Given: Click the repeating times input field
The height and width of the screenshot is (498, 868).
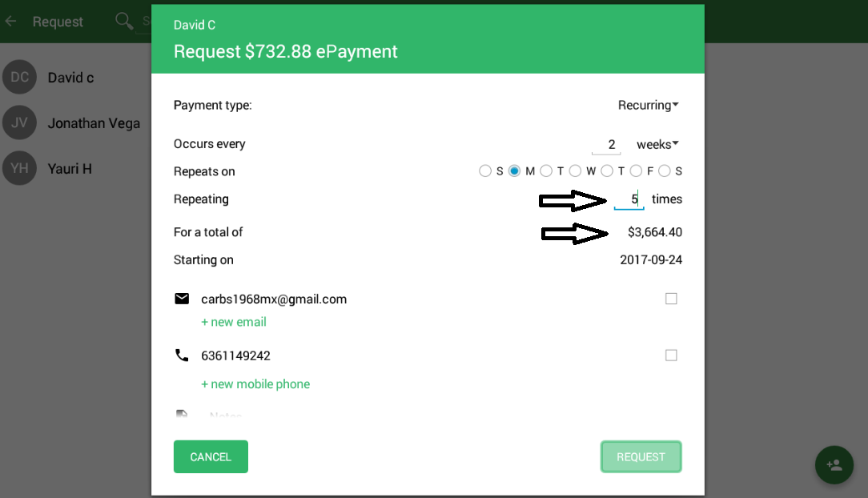Looking at the screenshot, I should click(629, 199).
